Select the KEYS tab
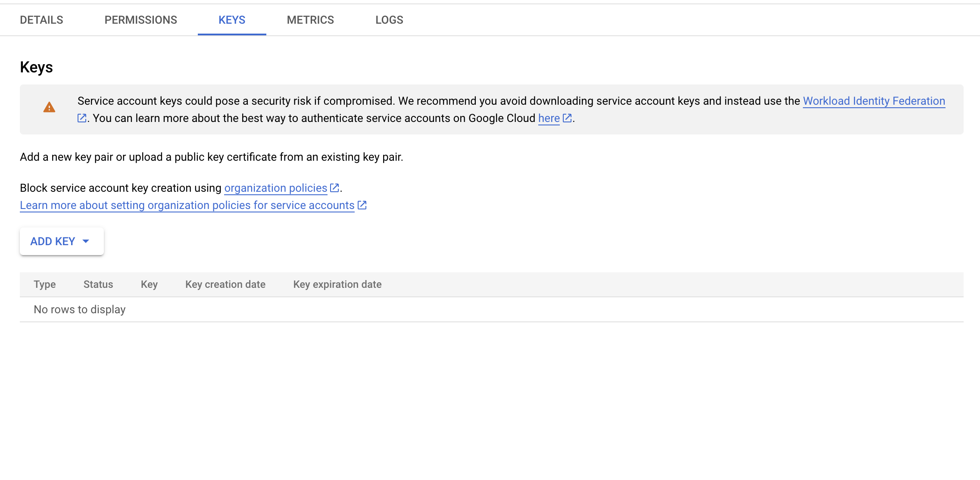 click(232, 20)
